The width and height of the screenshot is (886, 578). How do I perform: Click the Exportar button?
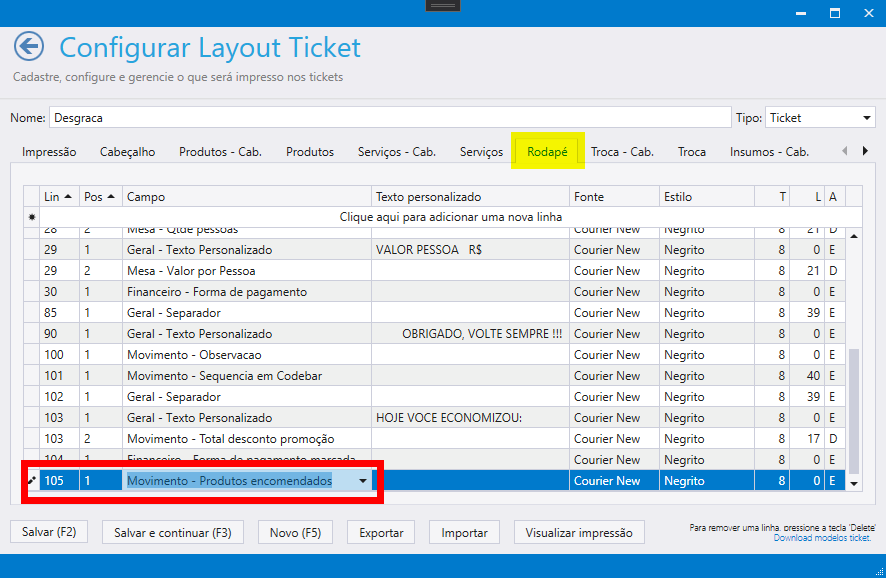(x=381, y=532)
